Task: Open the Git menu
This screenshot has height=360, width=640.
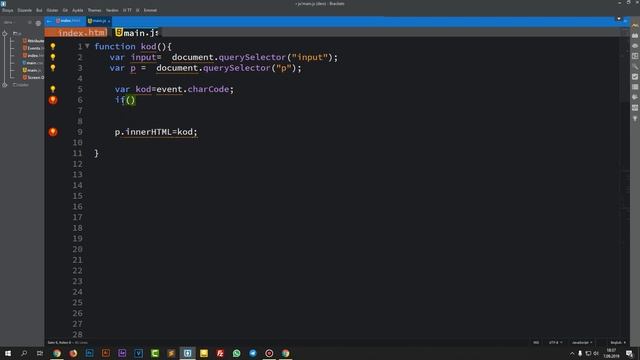Action: [x=65, y=10]
